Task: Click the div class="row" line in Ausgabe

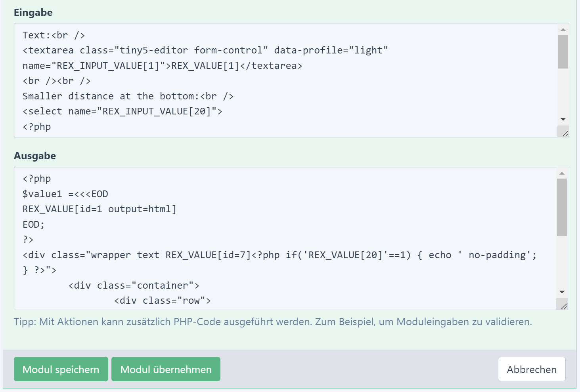Action: (x=162, y=301)
